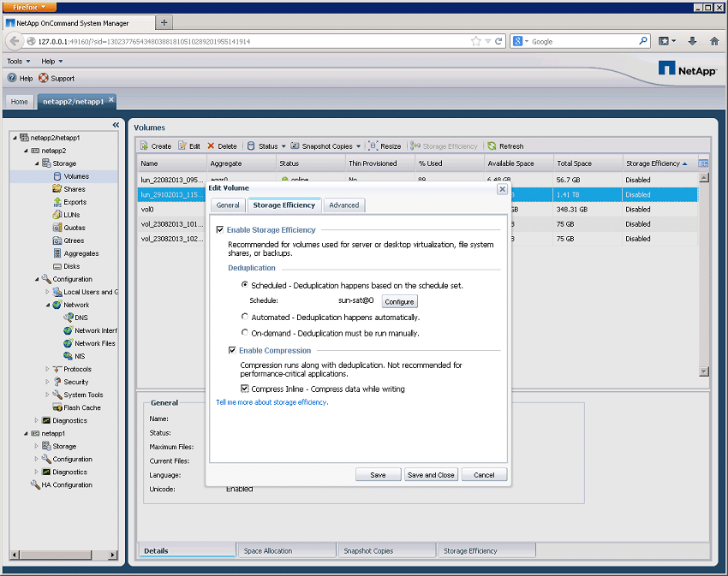This screenshot has height=576, width=728.
Task: Close the Edit Volume dialog
Action: 502,189
